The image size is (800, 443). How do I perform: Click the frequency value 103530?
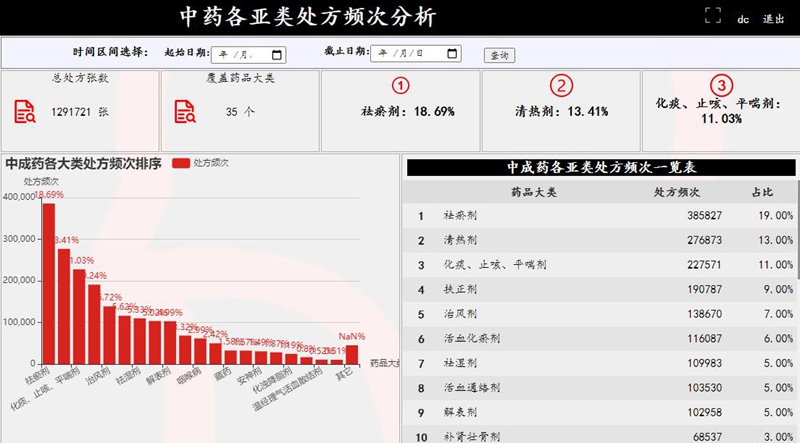click(704, 388)
